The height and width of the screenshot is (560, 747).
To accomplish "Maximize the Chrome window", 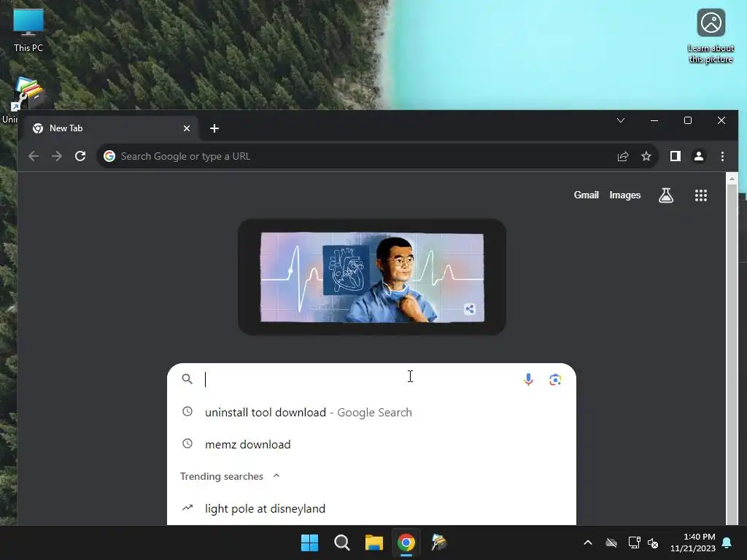I will [x=687, y=120].
